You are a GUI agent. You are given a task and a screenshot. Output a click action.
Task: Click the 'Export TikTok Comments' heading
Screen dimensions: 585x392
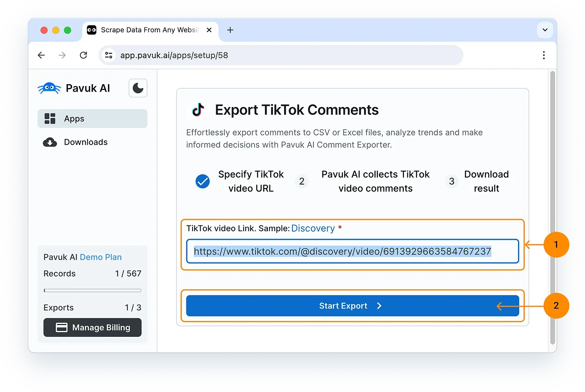297,110
